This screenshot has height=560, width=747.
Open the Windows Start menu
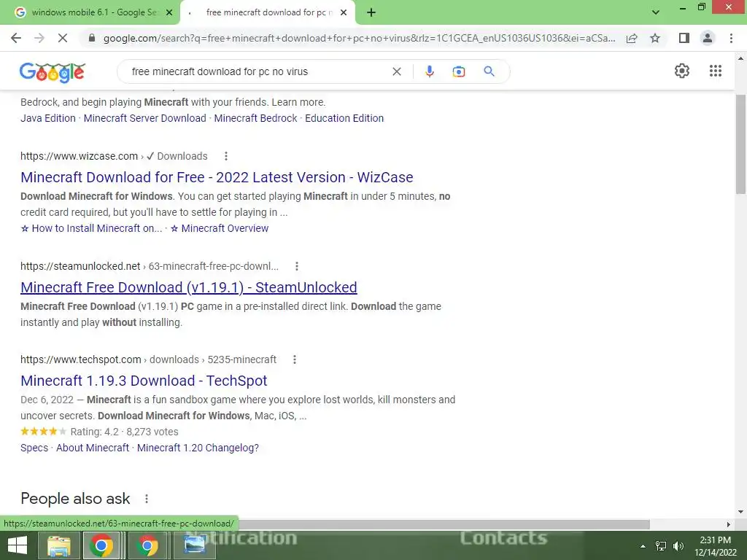click(18, 545)
